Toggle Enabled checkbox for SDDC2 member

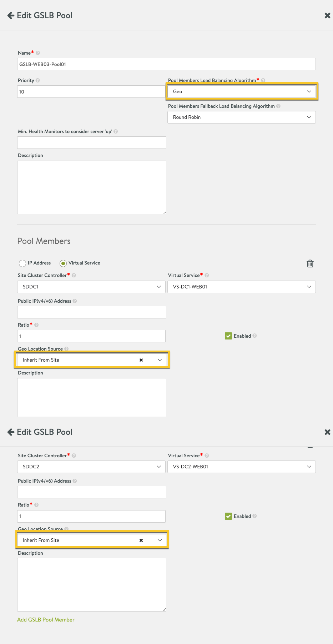(228, 516)
